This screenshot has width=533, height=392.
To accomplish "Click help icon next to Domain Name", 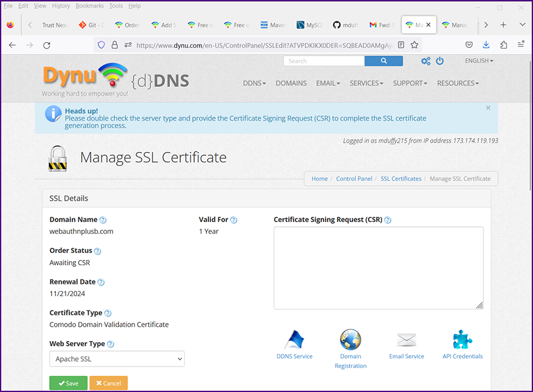I will pyautogui.click(x=102, y=220).
